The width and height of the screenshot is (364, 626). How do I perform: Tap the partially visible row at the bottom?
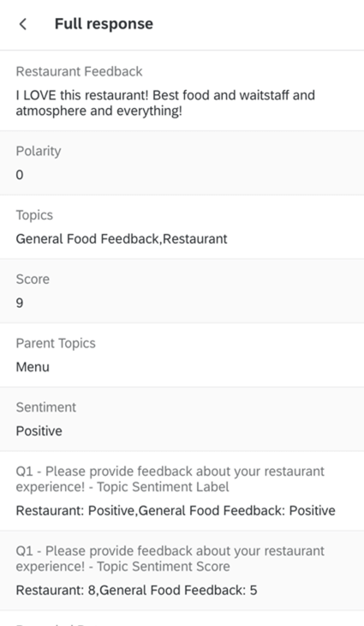click(182, 618)
